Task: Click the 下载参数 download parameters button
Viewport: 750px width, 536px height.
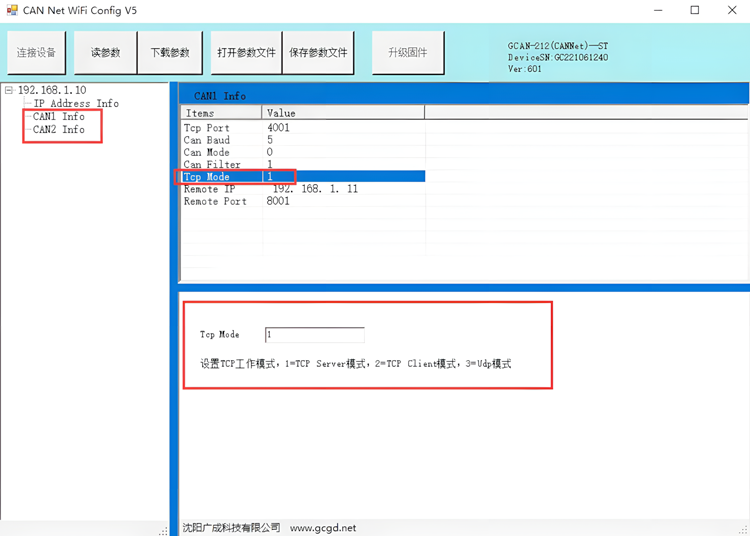Action: (x=170, y=52)
